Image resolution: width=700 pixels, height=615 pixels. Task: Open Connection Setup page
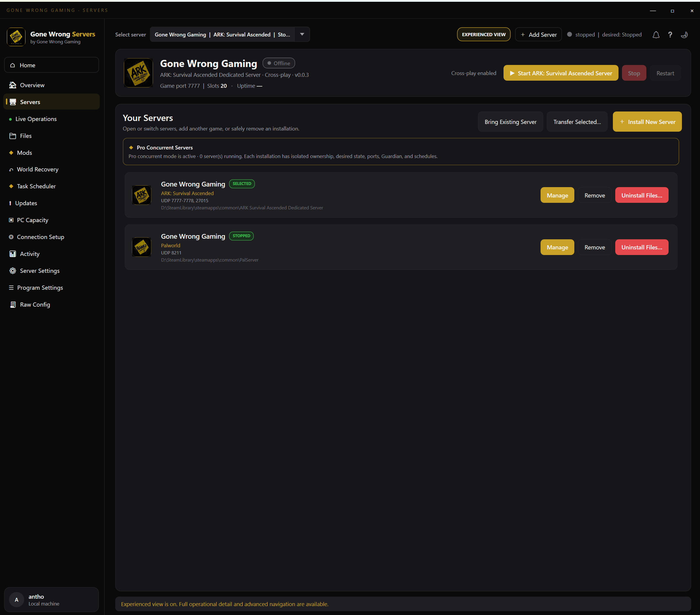pos(51,237)
